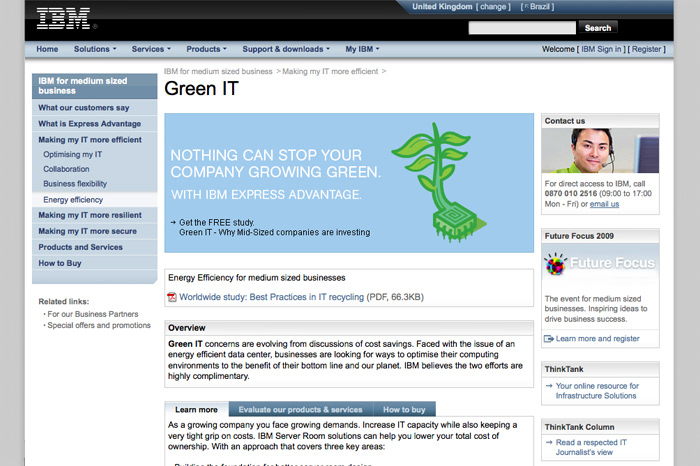The height and width of the screenshot is (466, 700).
Task: Click Making my IT more efficient breadcrumb
Action: coord(330,71)
